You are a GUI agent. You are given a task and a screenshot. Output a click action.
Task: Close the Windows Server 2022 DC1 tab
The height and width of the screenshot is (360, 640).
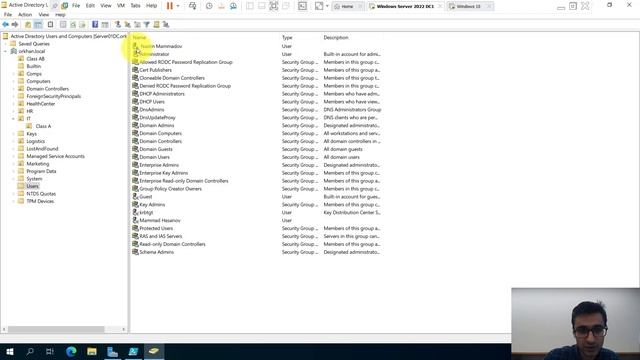point(440,6)
